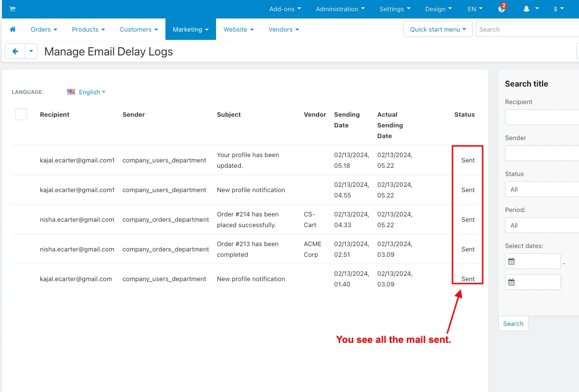Click the first Select dates input
The width and height of the screenshot is (579, 392).
533,261
